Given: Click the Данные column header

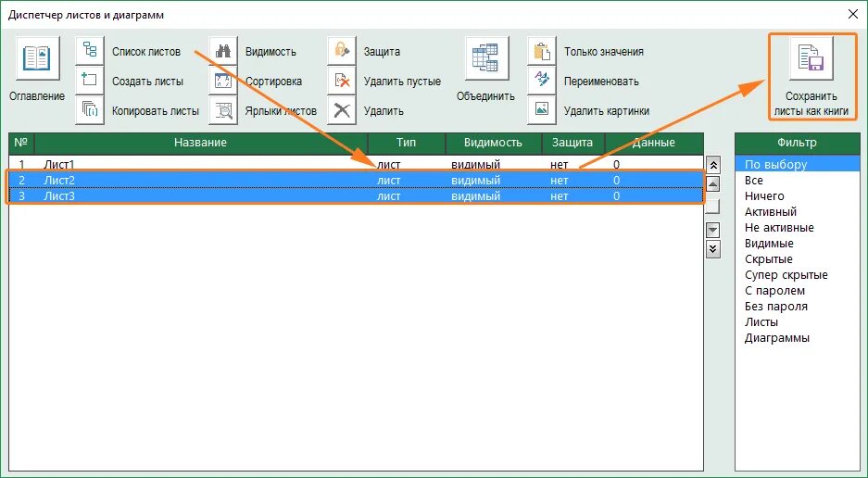Looking at the screenshot, I should 654,143.
